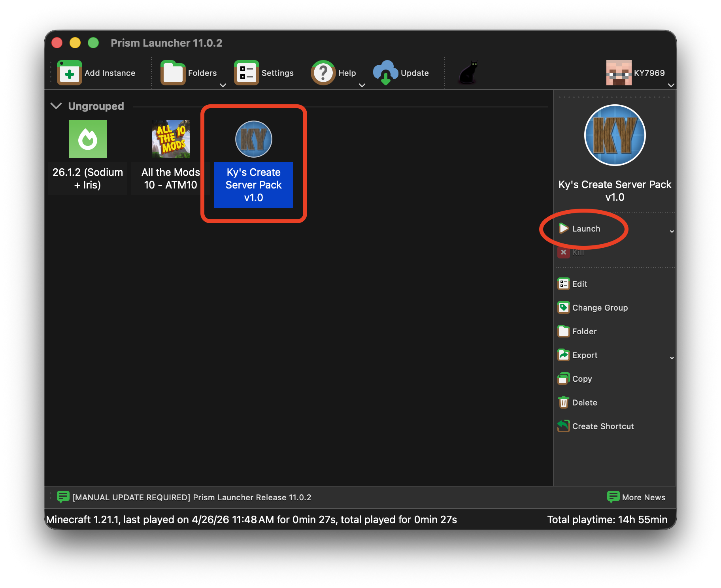Screen dimensions: 721x588
Task: Click the large Ky's Create pack icon
Action: coord(615,136)
